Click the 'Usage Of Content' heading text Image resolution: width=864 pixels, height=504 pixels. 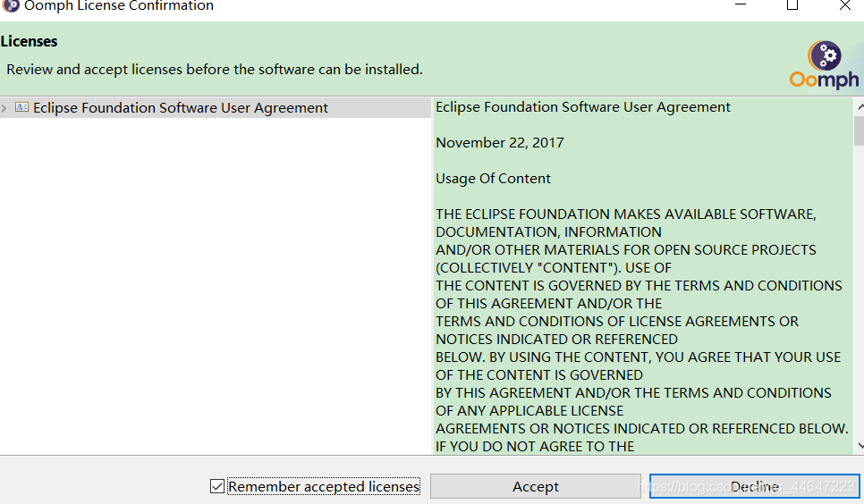pyautogui.click(x=493, y=179)
